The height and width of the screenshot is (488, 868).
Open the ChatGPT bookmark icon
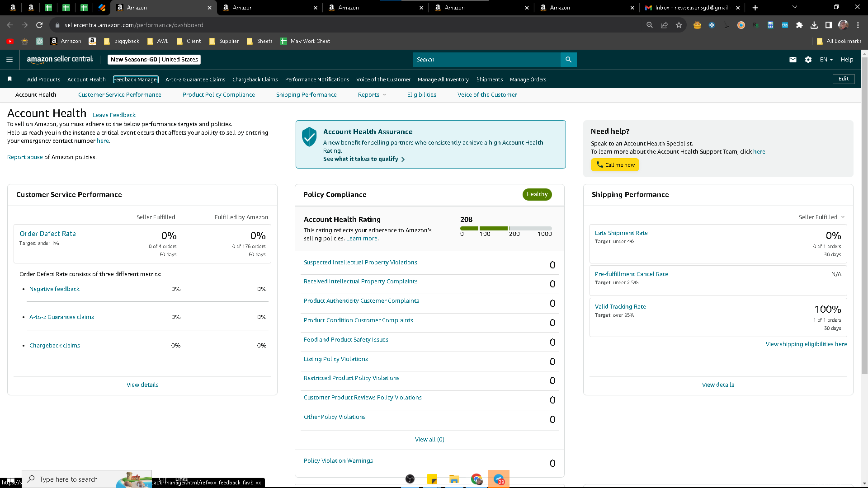[39, 41]
